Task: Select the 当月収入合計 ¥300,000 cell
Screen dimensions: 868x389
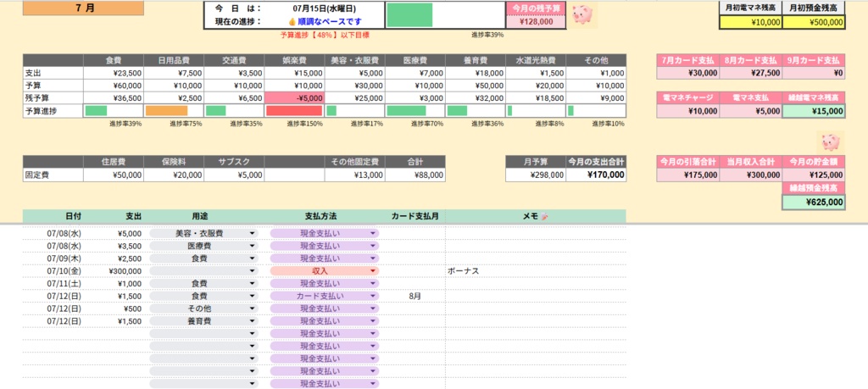Action: [751, 175]
